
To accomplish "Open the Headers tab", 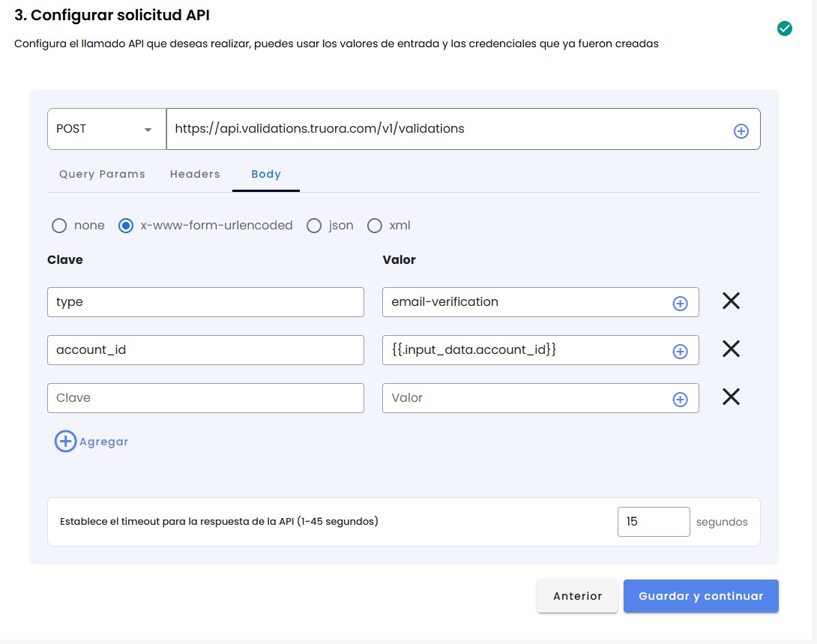I will 195,174.
